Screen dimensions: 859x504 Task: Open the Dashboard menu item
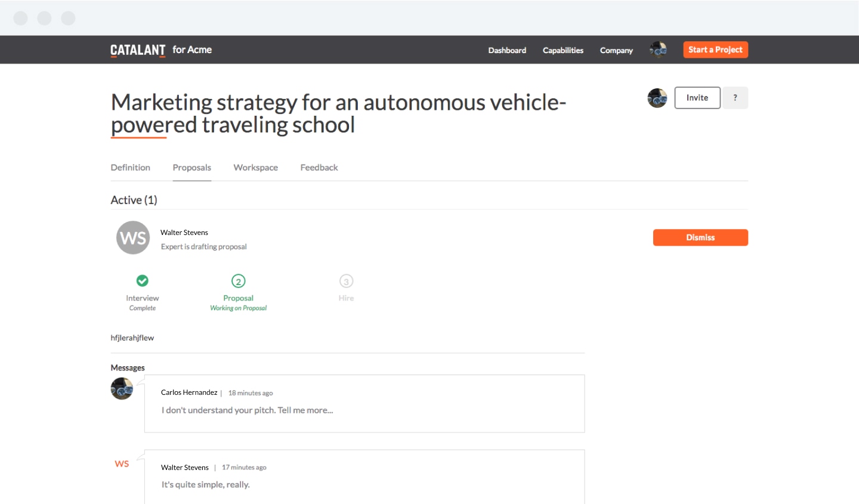(x=507, y=50)
